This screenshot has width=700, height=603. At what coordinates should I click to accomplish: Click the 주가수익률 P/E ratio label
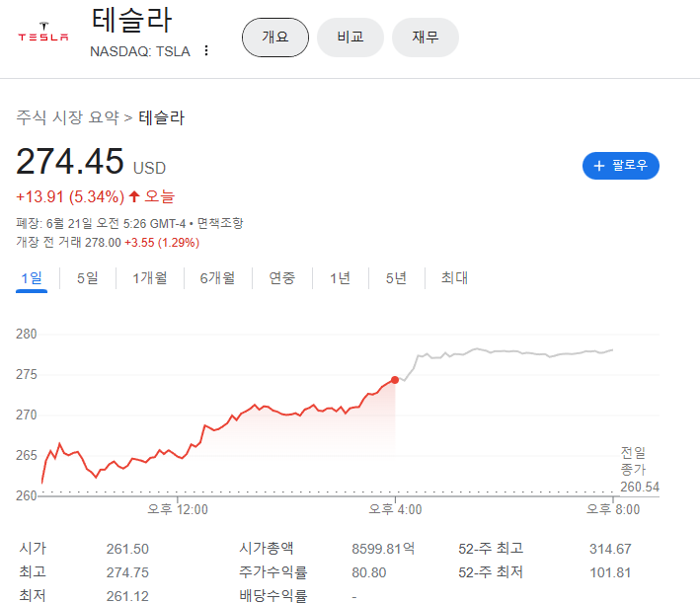tap(272, 571)
